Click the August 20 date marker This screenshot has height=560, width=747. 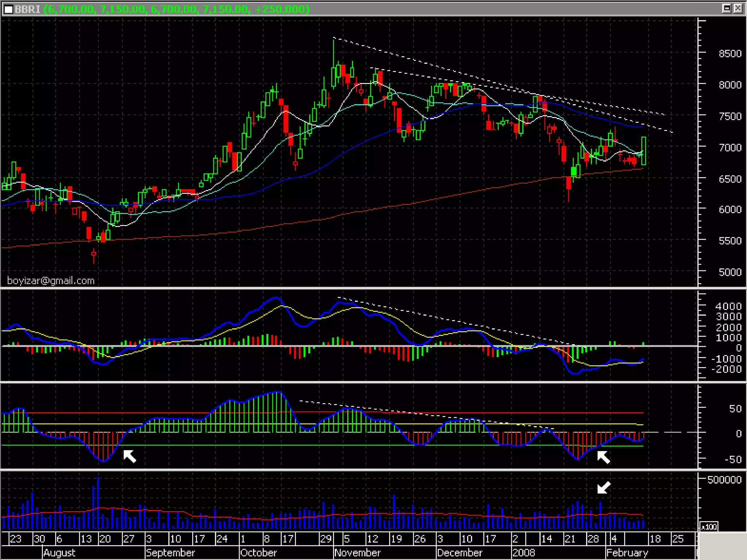click(x=105, y=539)
